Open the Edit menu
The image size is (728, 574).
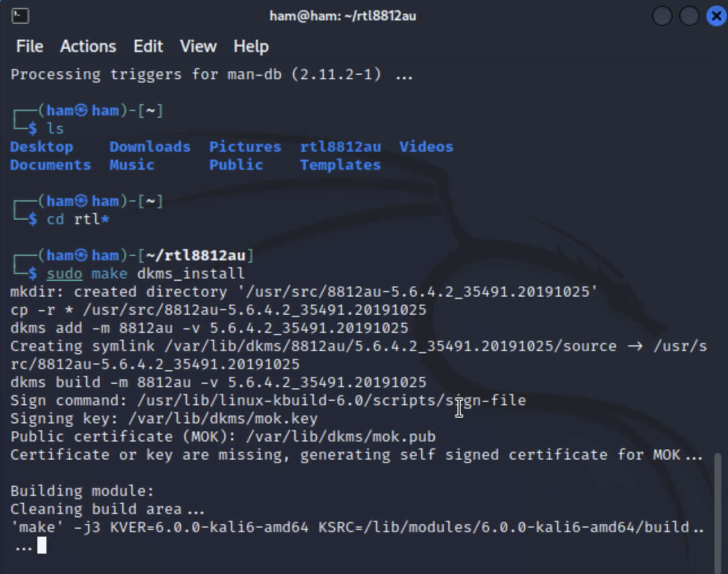(148, 46)
